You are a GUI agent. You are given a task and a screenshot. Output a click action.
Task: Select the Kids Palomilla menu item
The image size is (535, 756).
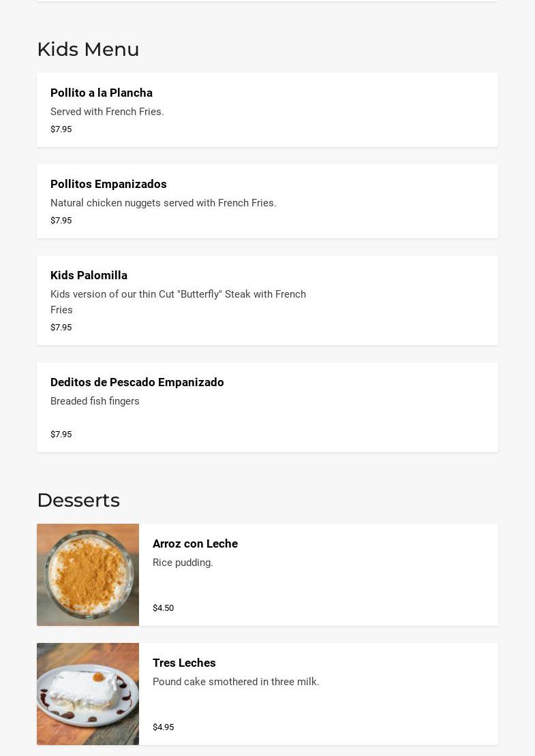(x=89, y=275)
